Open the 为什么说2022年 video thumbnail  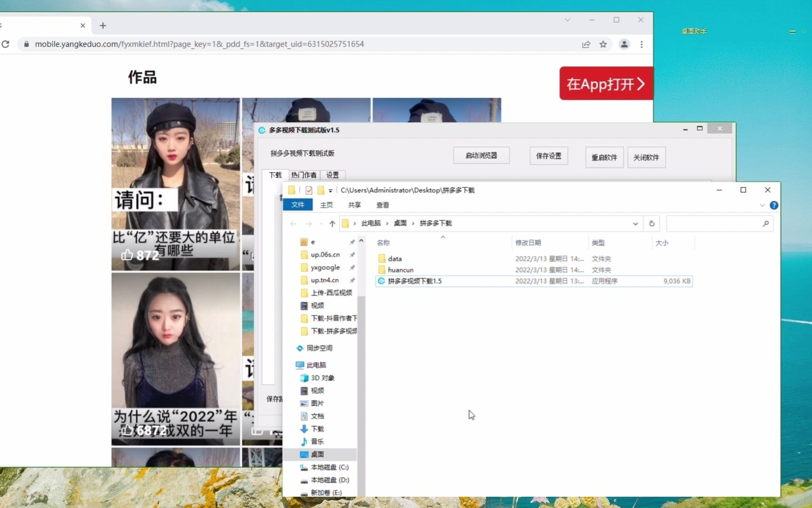[176, 359]
